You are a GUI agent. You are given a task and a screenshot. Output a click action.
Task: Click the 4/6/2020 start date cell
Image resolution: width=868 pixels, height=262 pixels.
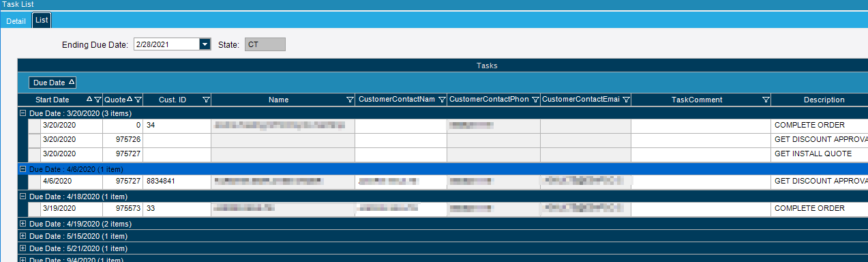[x=72, y=181]
